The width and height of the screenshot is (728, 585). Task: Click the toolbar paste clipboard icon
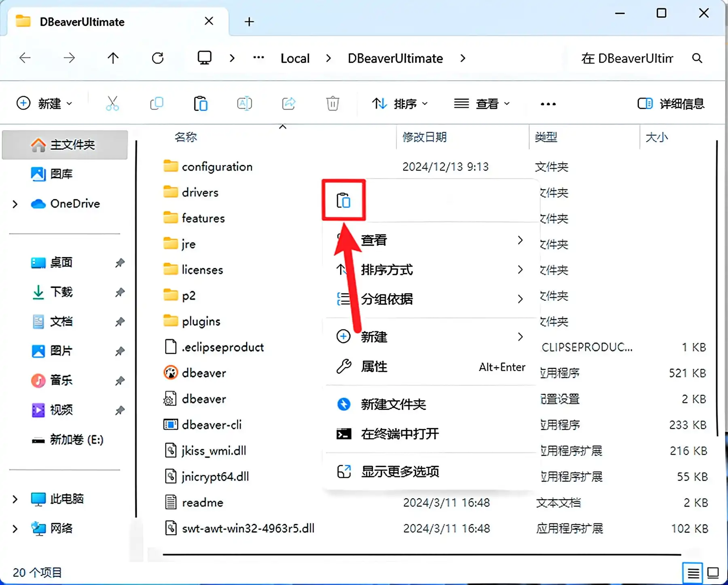coord(201,103)
